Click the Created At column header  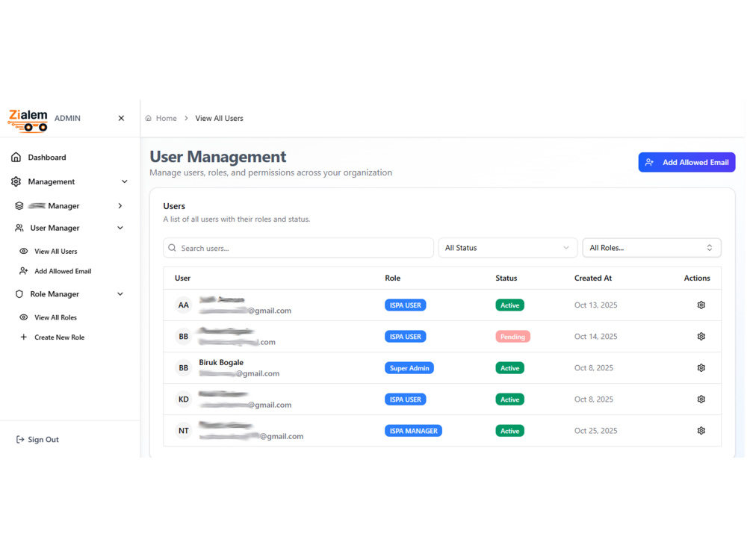coord(592,278)
